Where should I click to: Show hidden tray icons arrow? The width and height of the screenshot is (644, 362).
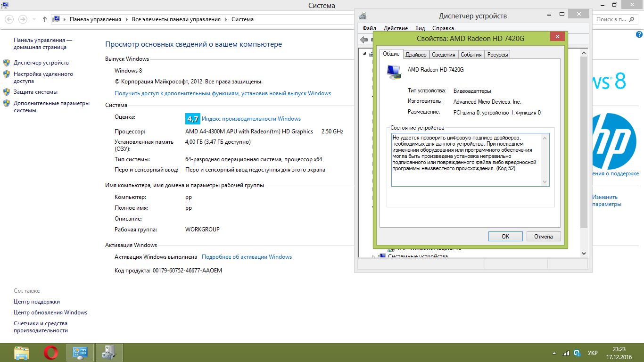pyautogui.click(x=554, y=353)
